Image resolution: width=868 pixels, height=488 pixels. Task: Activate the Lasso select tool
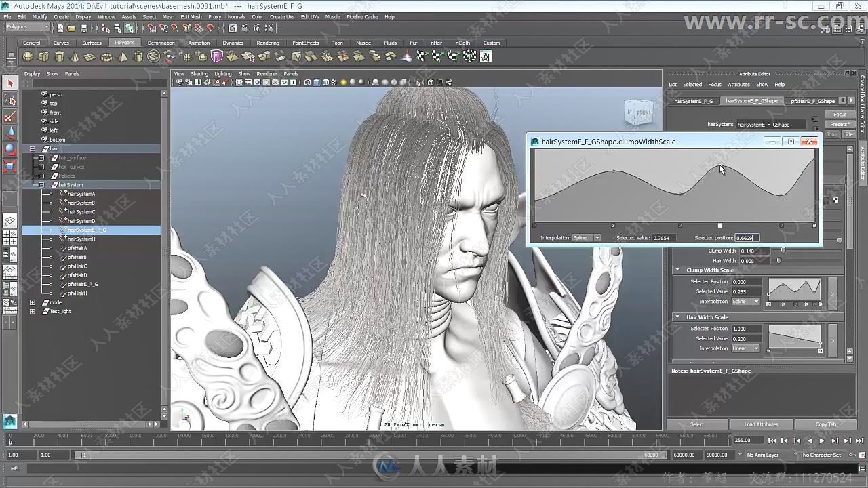point(10,100)
